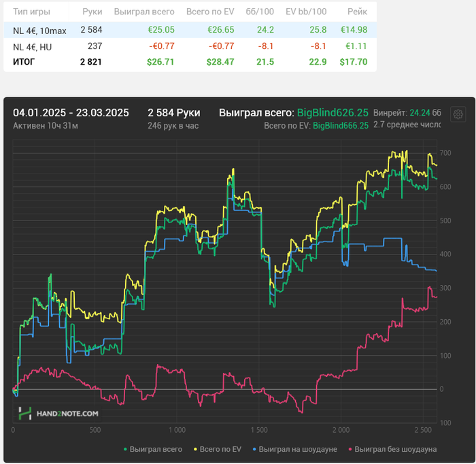Click the €14.98 rake cell
476x464 pixels.
click(x=354, y=30)
